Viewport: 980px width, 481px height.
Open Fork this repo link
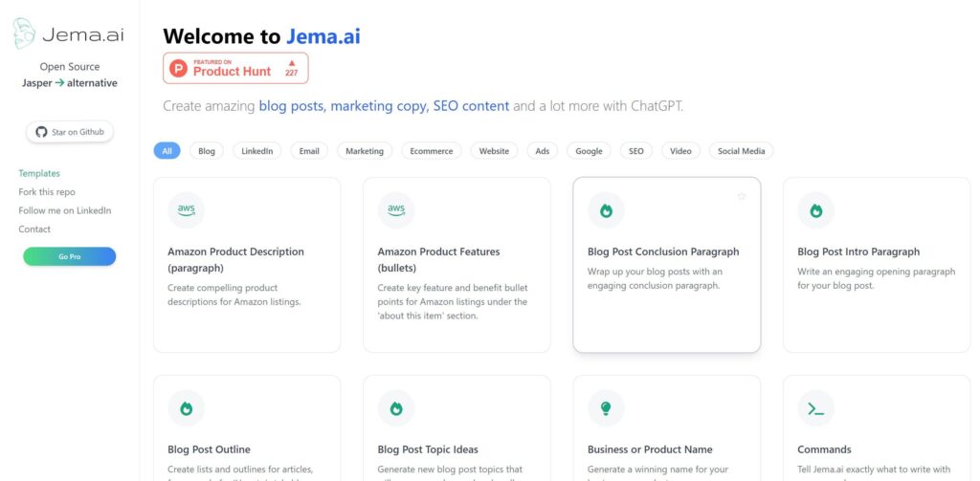[x=46, y=192]
